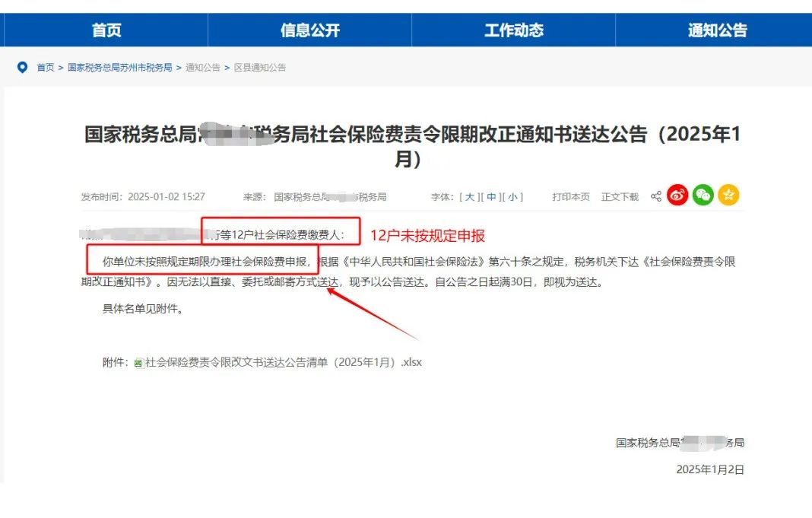Click the share icon beside 正文下载
This screenshot has height=518, width=812.
coord(655,197)
